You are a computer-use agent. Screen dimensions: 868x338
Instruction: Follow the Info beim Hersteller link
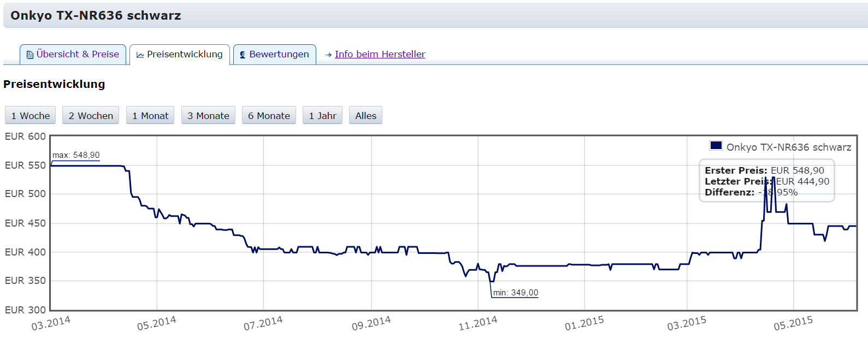tap(380, 54)
